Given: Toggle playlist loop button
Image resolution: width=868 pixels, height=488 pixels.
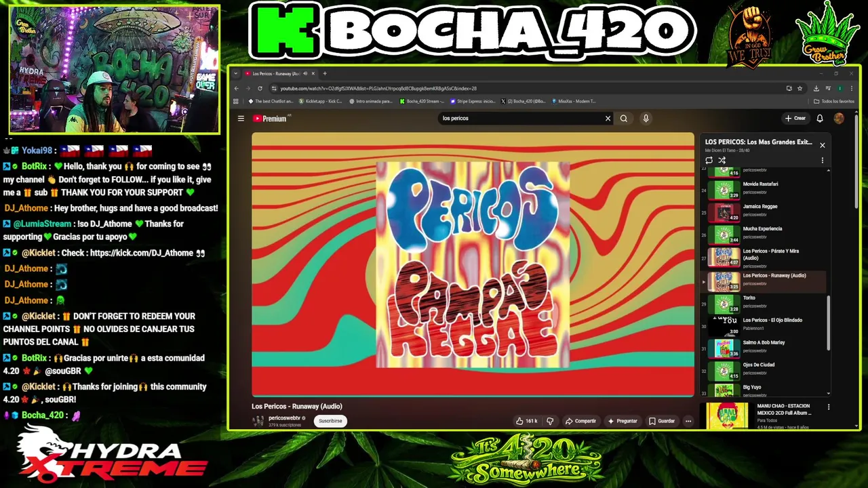Looking at the screenshot, I should tap(709, 161).
